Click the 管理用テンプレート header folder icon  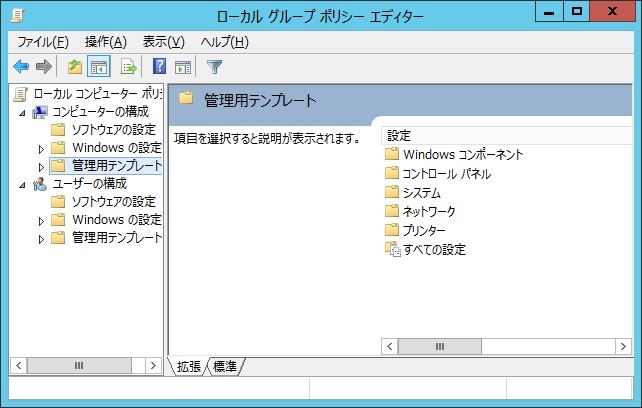[186, 98]
